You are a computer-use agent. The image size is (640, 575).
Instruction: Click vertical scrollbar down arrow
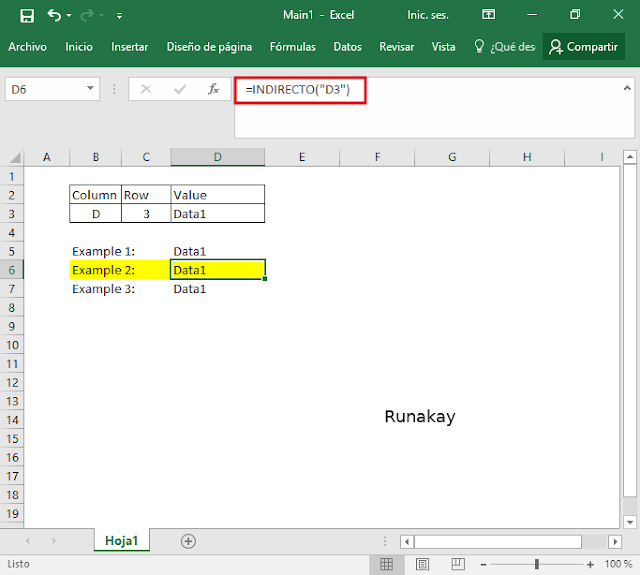coord(630,522)
